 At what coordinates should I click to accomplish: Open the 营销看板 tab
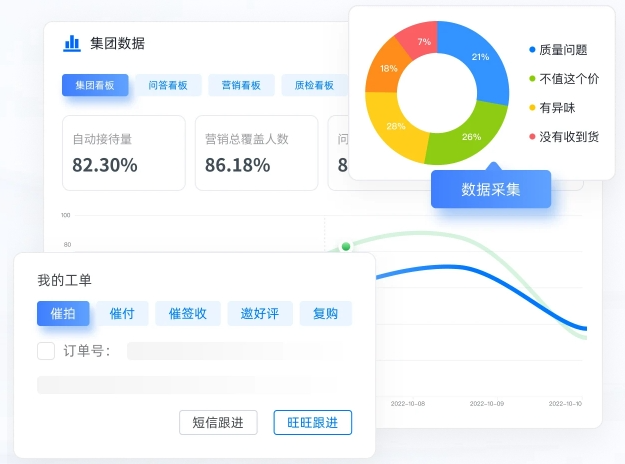pyautogui.click(x=241, y=85)
